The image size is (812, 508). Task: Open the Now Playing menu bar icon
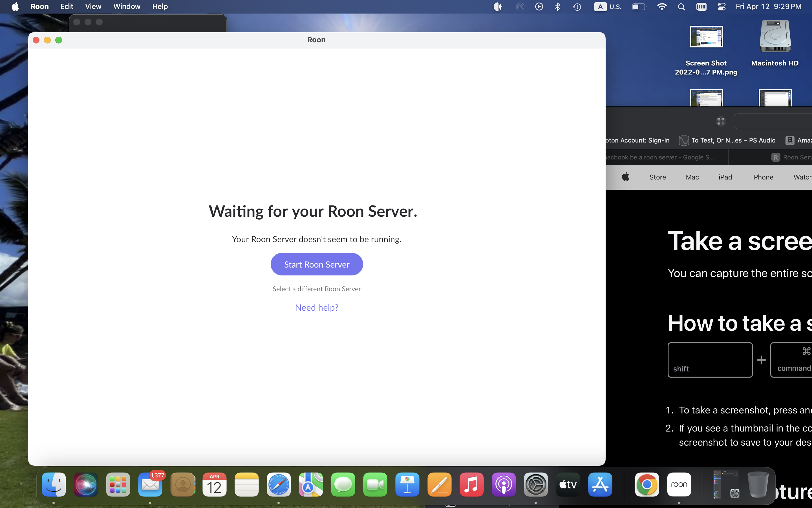point(539,7)
